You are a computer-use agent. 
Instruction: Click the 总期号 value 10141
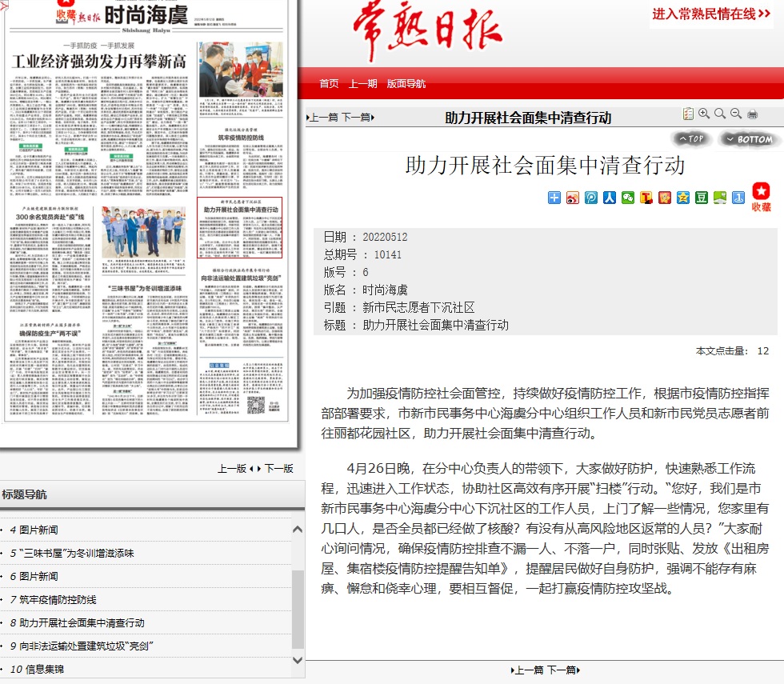[387, 254]
